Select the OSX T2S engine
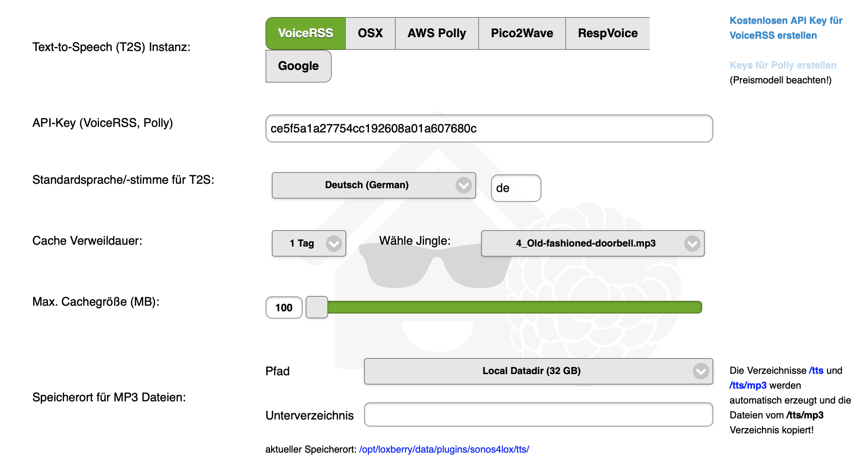868x476 pixels. 370,33
